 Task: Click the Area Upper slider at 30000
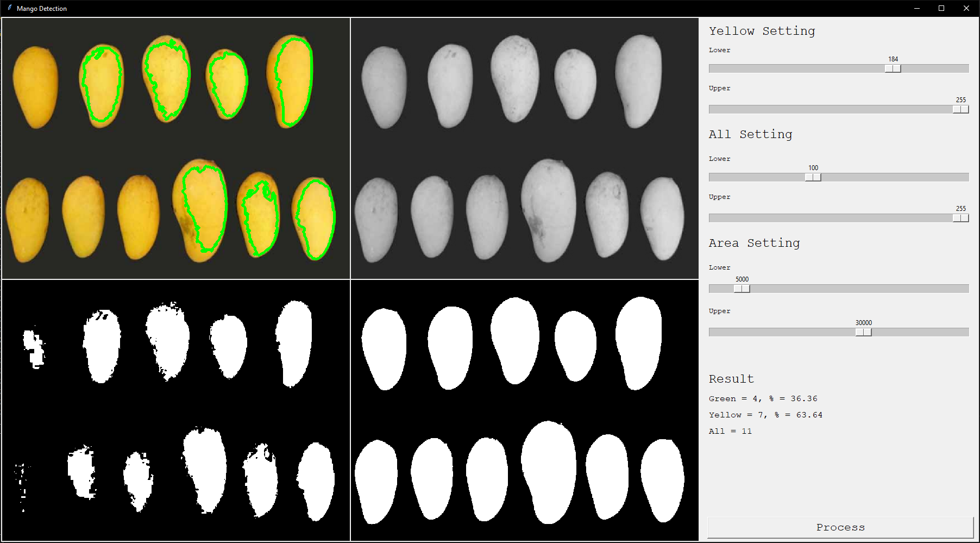click(863, 332)
